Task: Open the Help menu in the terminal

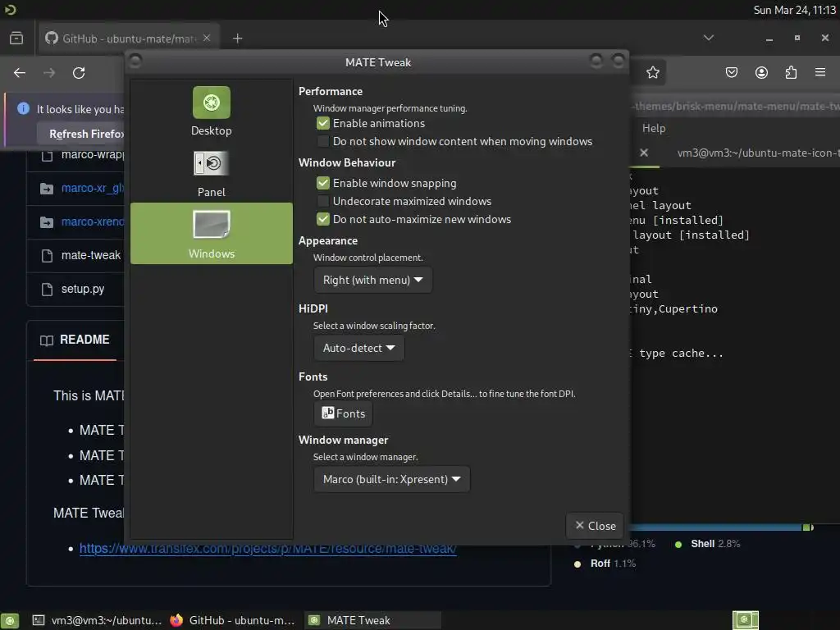Action: 654,128
